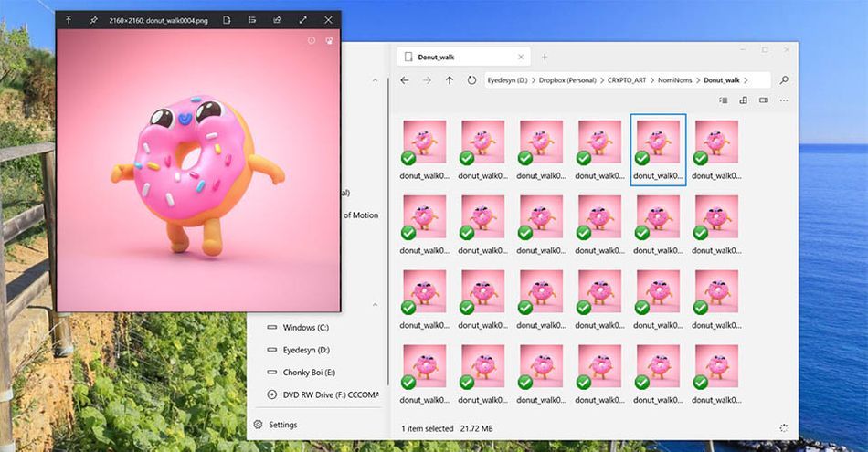Click the loading spinner icon in status bar
Screen dimensions: 868x452
(784, 428)
